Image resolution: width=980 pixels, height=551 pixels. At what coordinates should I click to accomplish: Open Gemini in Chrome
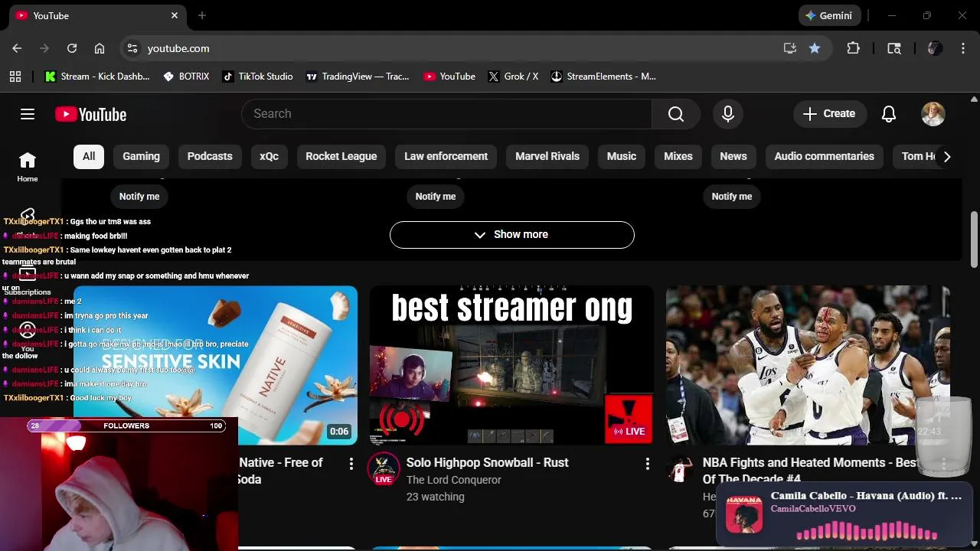(830, 15)
